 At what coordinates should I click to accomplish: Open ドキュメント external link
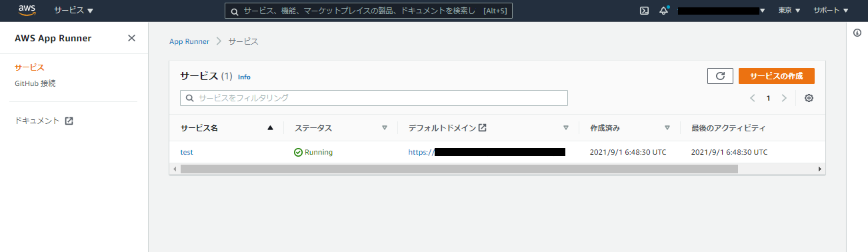(x=44, y=121)
